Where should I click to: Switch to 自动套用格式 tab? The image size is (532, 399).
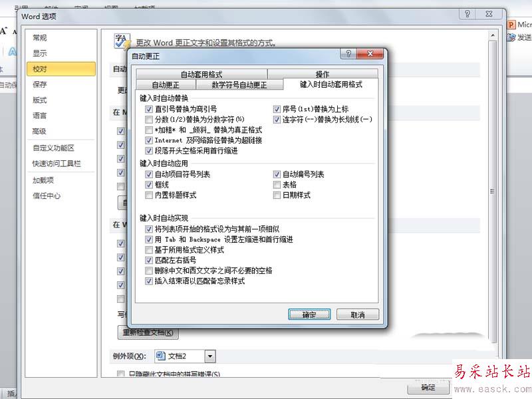[x=201, y=74]
